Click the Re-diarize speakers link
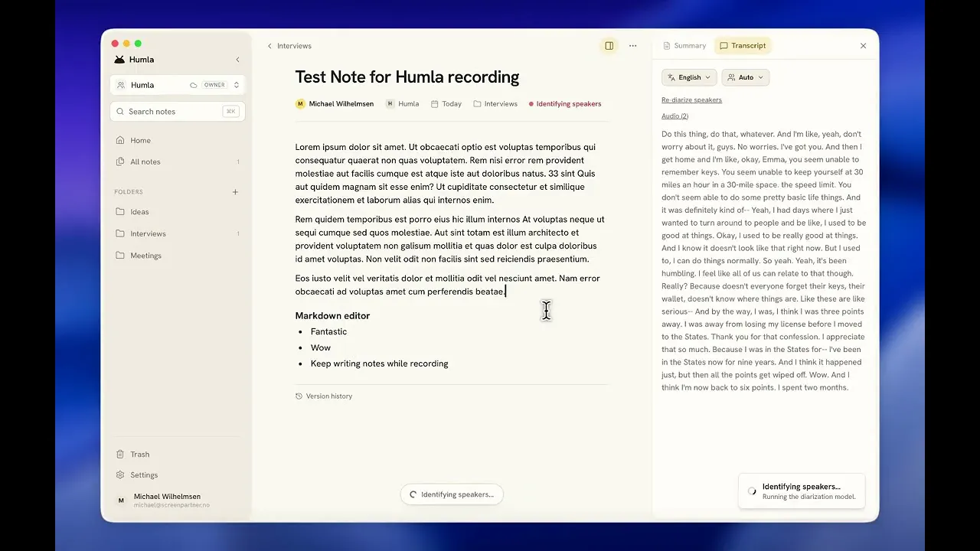The image size is (980, 551). 691,100
